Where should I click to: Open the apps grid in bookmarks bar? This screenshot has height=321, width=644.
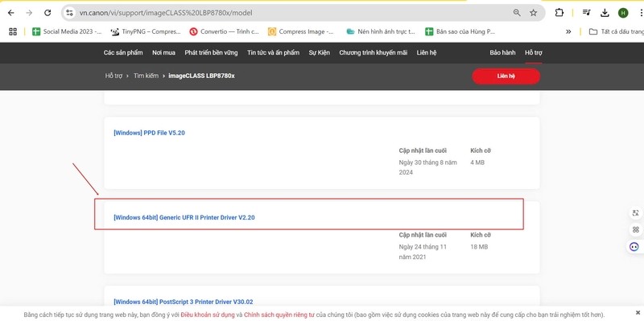(x=13, y=31)
